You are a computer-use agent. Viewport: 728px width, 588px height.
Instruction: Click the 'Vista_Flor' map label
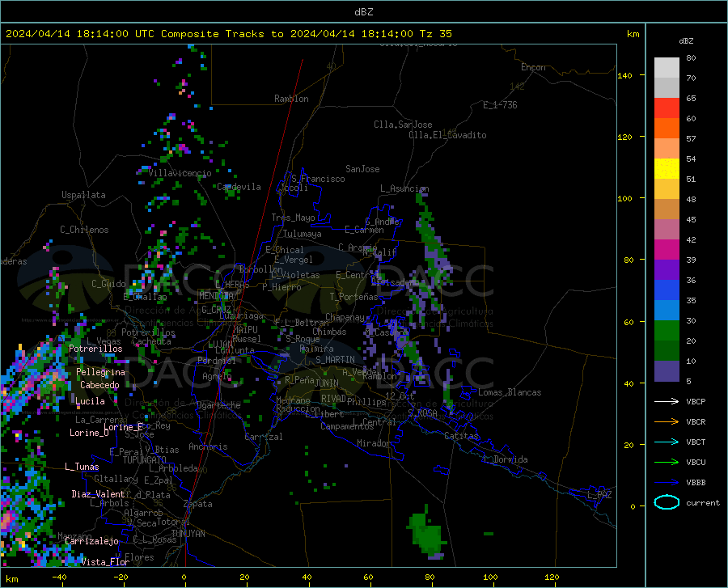[x=105, y=562]
